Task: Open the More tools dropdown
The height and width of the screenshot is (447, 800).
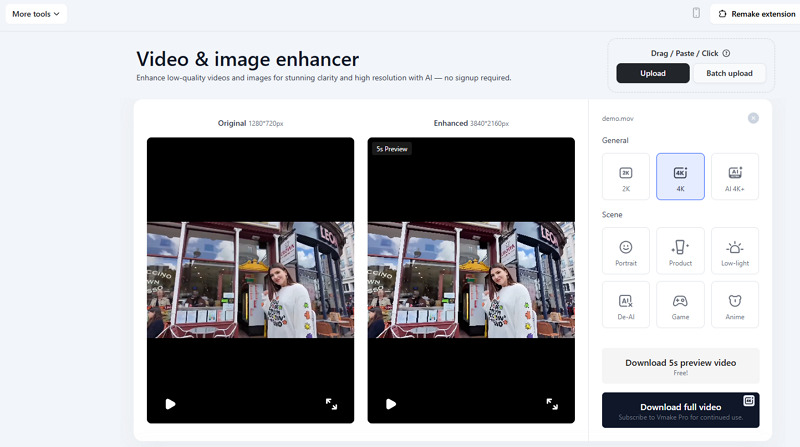Action: [36, 14]
